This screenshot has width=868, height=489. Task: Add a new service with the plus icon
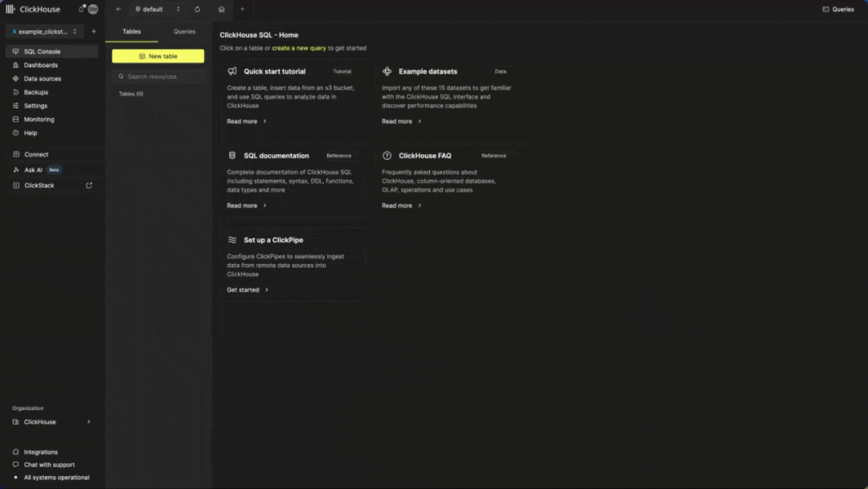pos(93,31)
